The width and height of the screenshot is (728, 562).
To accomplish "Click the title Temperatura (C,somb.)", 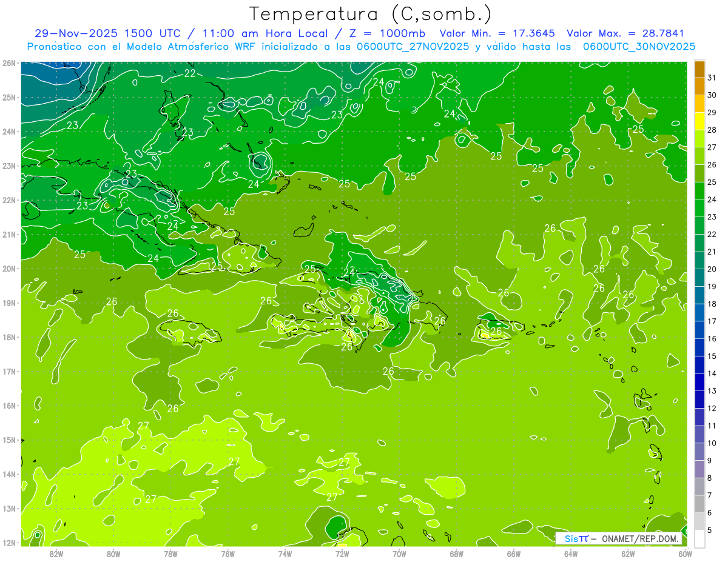I will point(371,14).
